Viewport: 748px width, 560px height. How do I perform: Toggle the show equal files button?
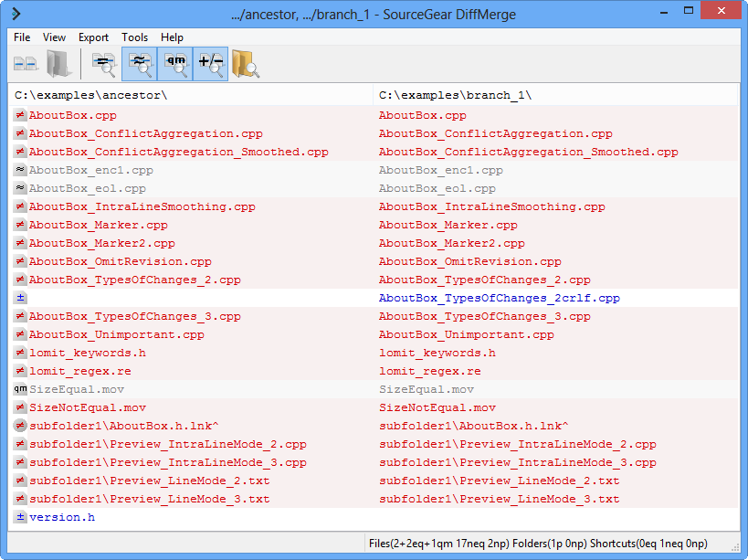point(103,65)
